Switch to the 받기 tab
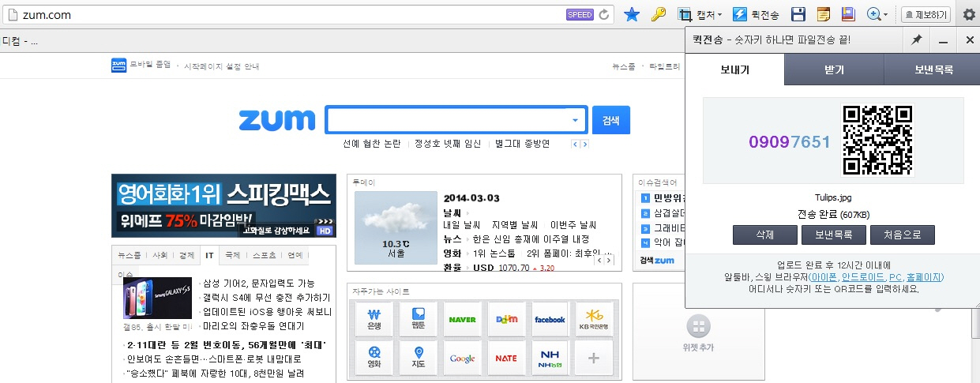 [x=834, y=69]
